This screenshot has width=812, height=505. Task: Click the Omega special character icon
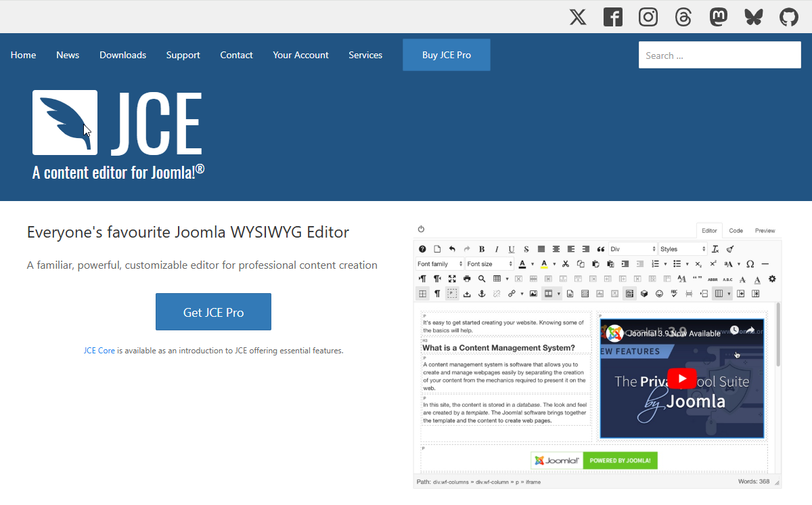[x=750, y=264]
